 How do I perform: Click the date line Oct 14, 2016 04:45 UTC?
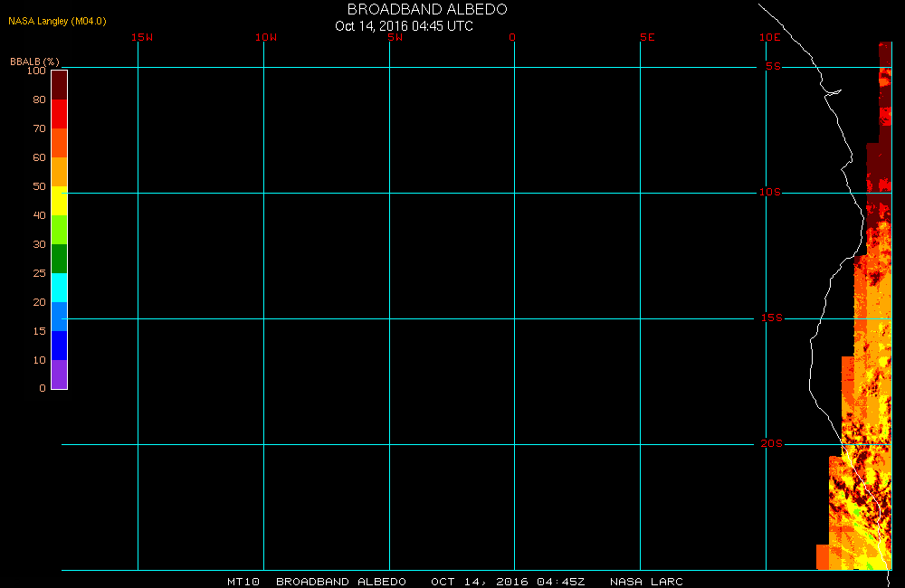click(x=404, y=26)
